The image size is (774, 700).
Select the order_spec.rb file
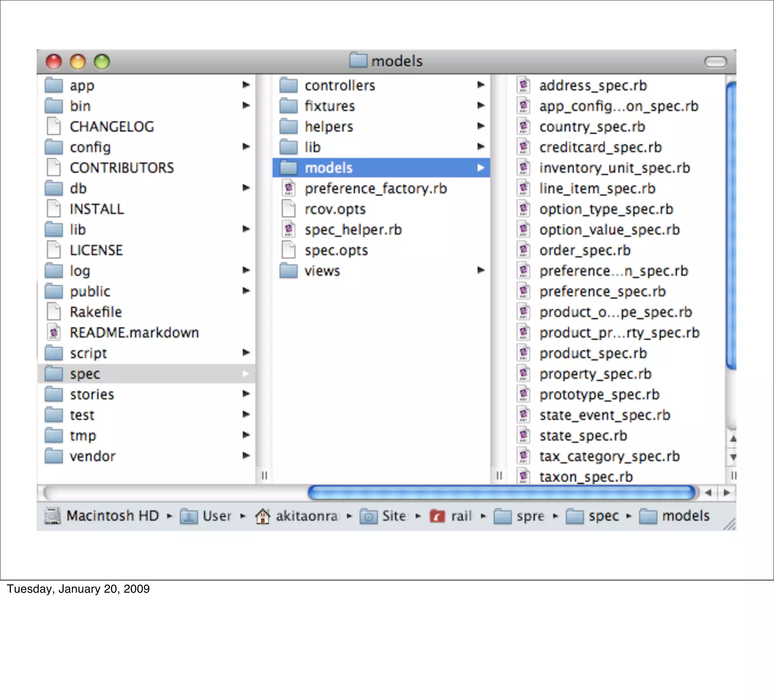pos(585,250)
